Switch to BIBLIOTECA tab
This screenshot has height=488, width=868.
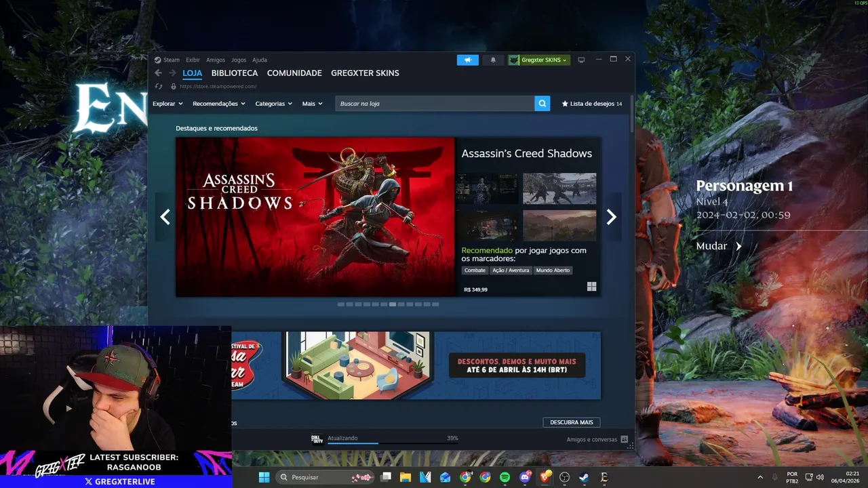(x=235, y=73)
